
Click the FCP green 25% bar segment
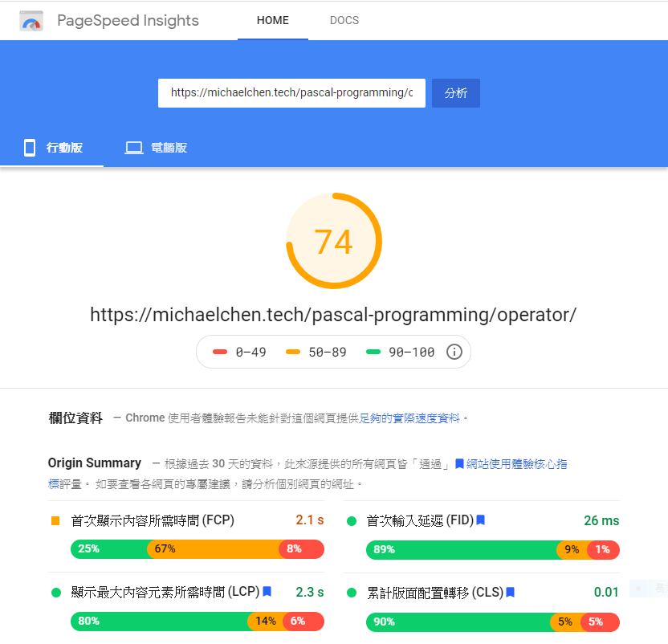coord(109,549)
